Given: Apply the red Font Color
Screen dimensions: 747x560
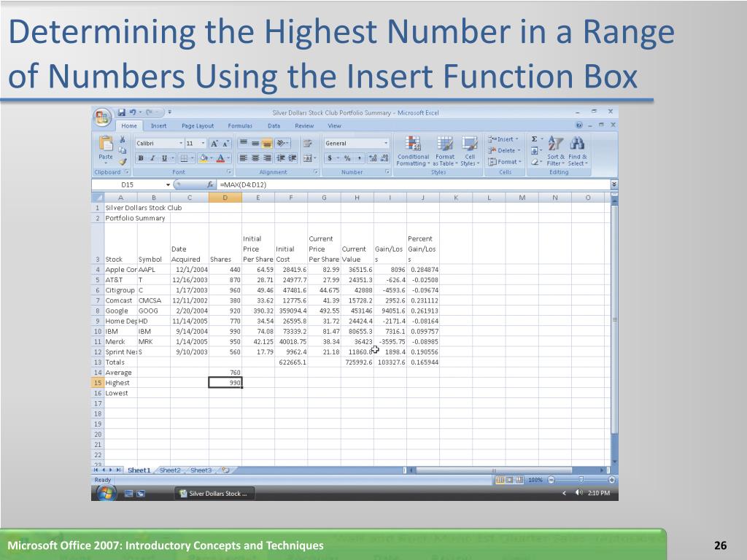Looking at the screenshot, I should (x=220, y=158).
